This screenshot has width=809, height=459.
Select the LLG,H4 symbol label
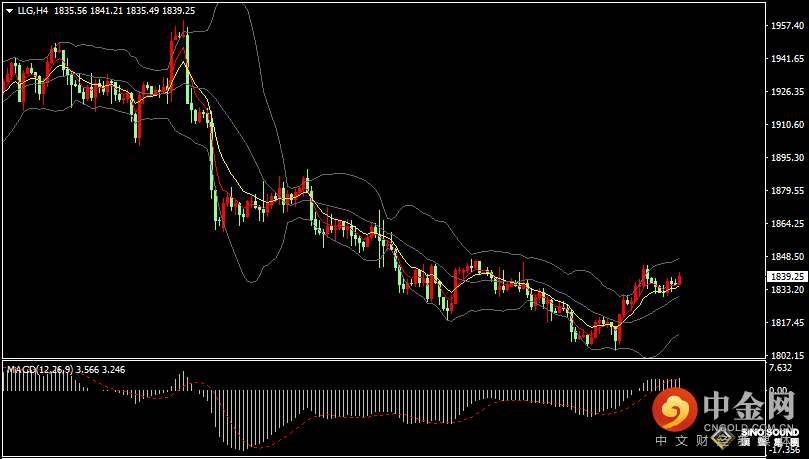tap(33, 10)
